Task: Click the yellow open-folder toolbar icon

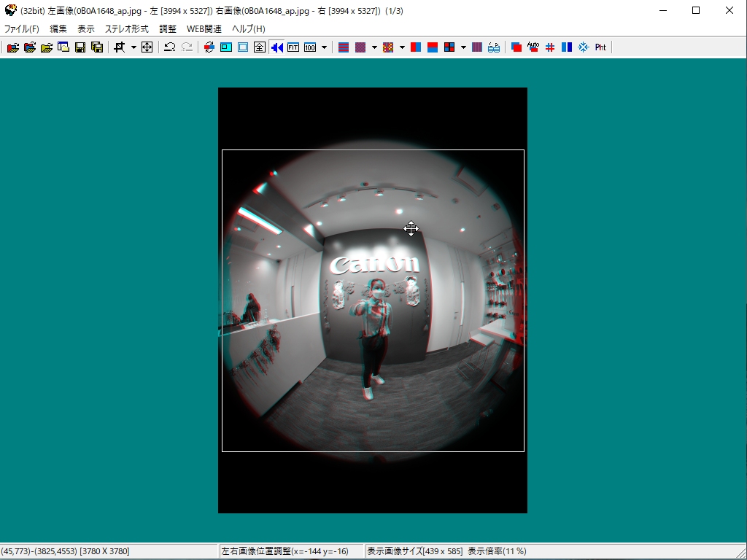Action: pos(46,47)
